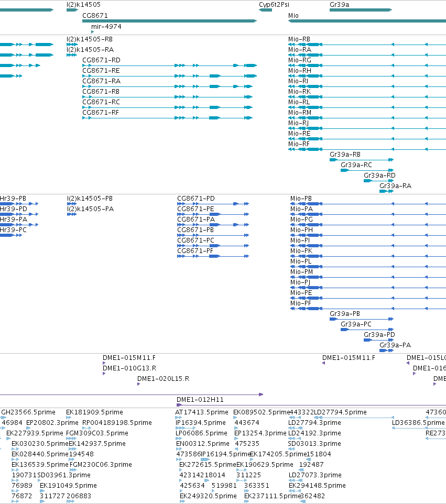
Task: Select the DME1-012H11 BAC clone
Action: (311, 406)
